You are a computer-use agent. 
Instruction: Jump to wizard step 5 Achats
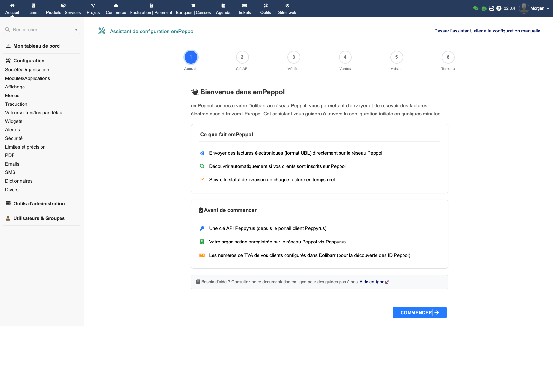396,57
